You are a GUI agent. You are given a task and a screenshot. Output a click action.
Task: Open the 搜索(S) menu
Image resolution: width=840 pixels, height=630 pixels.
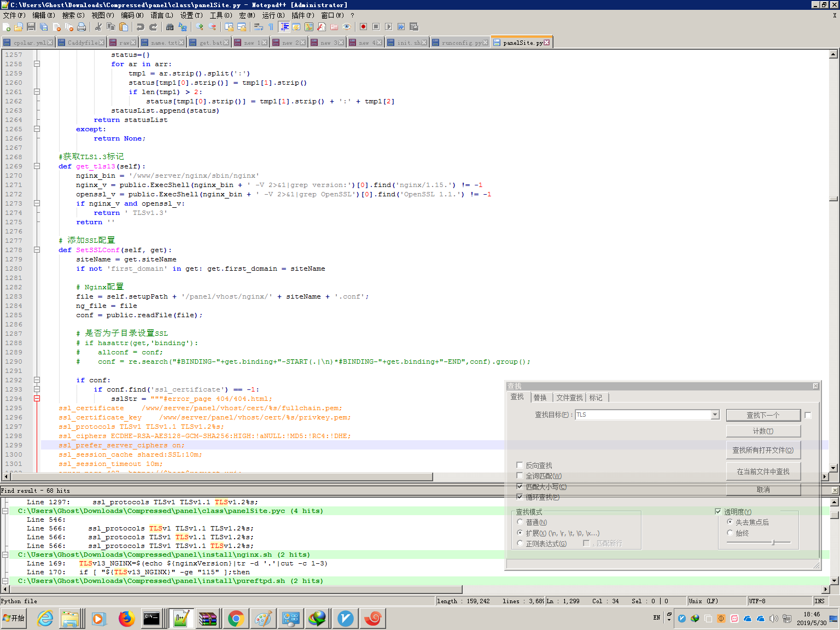coord(73,15)
